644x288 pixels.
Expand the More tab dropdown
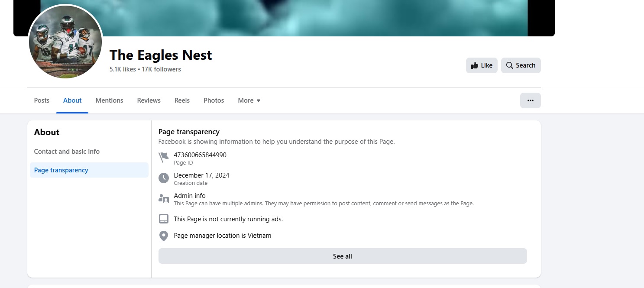coord(249,100)
